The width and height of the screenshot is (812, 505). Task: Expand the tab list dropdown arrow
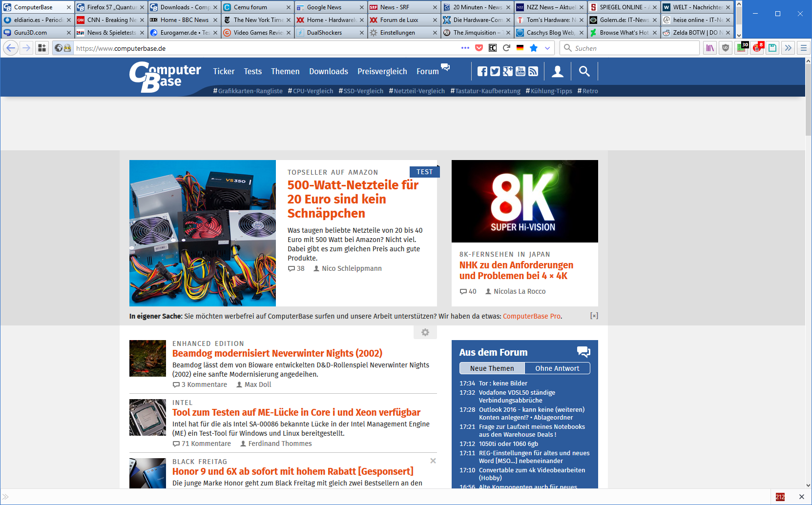[x=739, y=35]
